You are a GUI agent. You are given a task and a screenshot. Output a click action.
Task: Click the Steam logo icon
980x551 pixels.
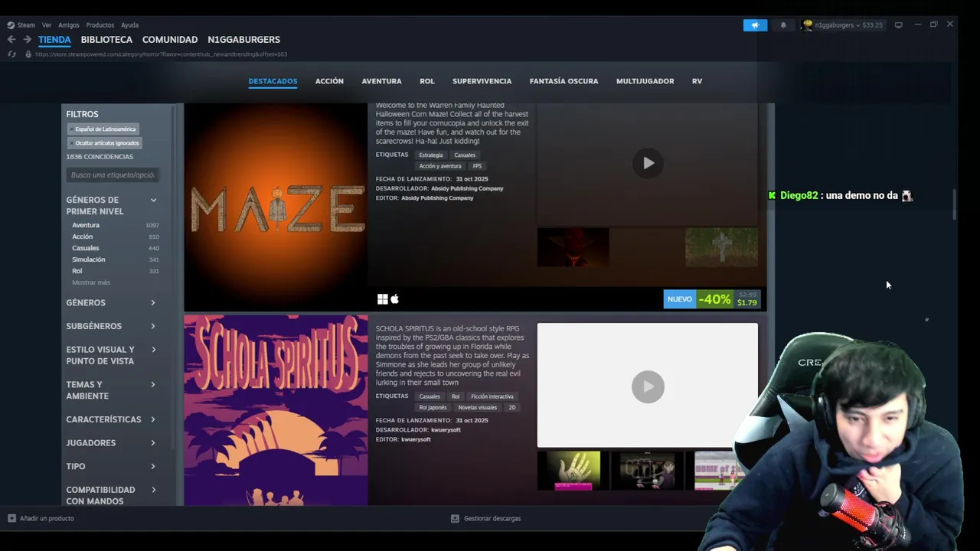click(x=11, y=25)
